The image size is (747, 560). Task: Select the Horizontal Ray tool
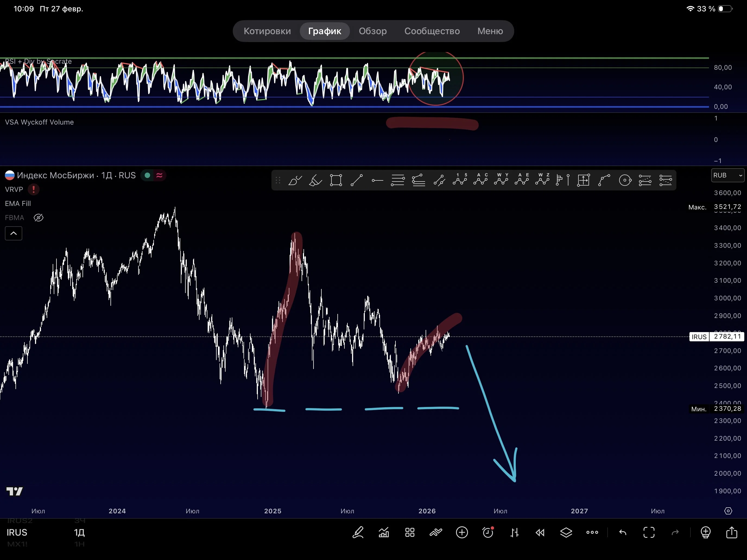click(377, 180)
